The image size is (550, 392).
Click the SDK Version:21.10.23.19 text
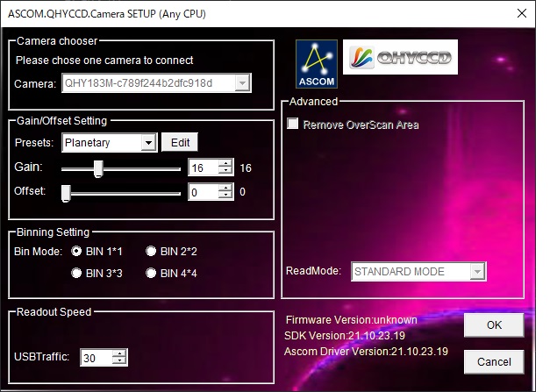[345, 336]
